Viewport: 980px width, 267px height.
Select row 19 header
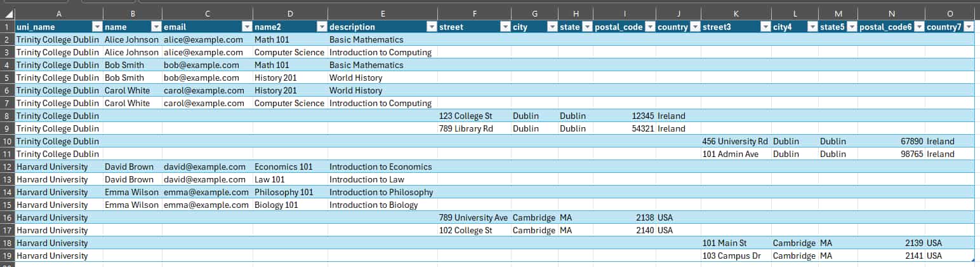click(x=7, y=256)
